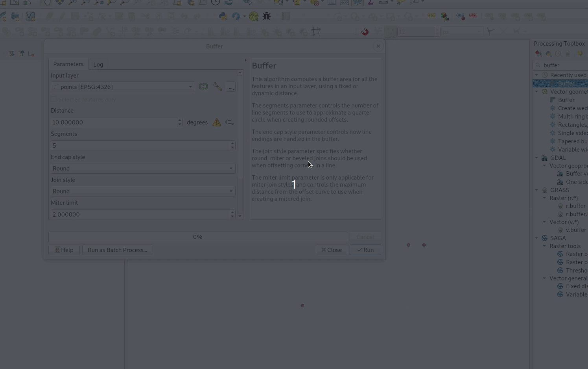The height and width of the screenshot is (369, 588).
Task: Click the iterate over layer icon
Action: click(x=203, y=87)
